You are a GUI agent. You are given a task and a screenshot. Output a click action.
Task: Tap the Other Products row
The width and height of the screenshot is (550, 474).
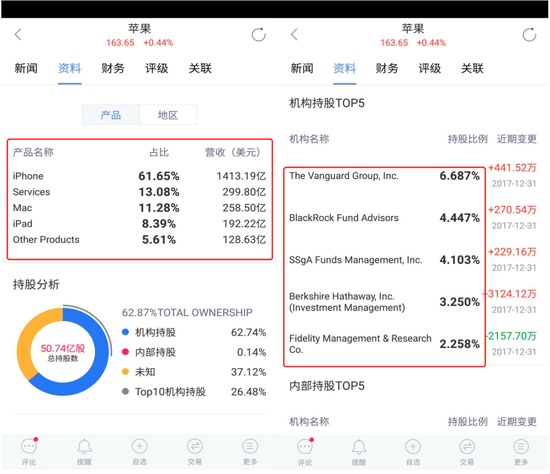pyautogui.click(x=140, y=240)
